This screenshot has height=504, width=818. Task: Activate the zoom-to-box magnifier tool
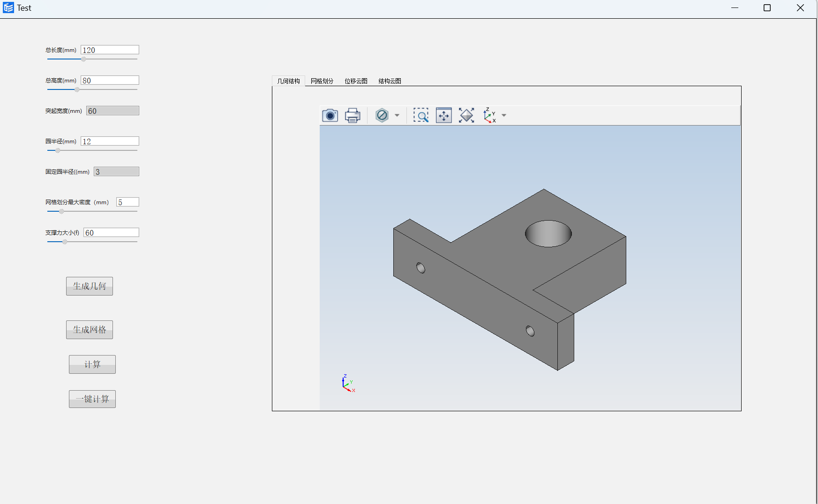tap(421, 115)
